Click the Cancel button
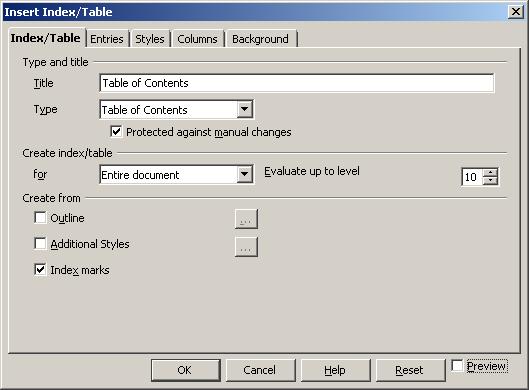 pyautogui.click(x=260, y=370)
